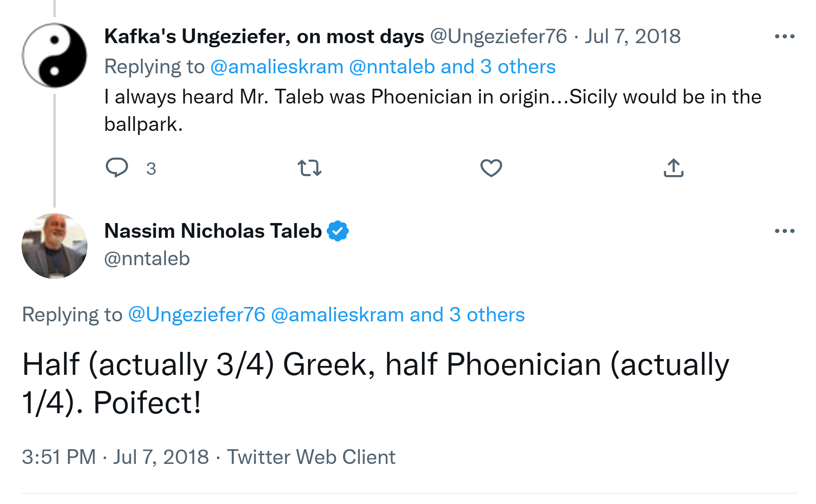
Task: Click the yin-yang profile avatar
Action: coord(55,56)
